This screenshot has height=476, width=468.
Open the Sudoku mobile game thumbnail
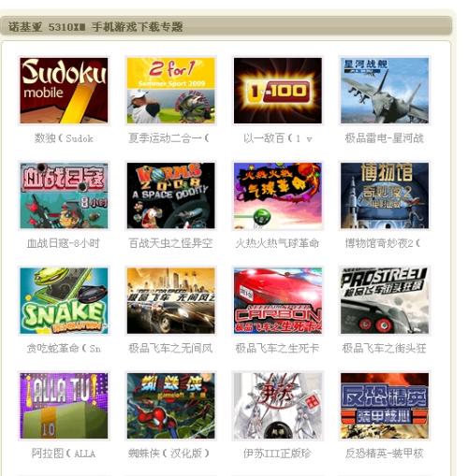pos(64,91)
